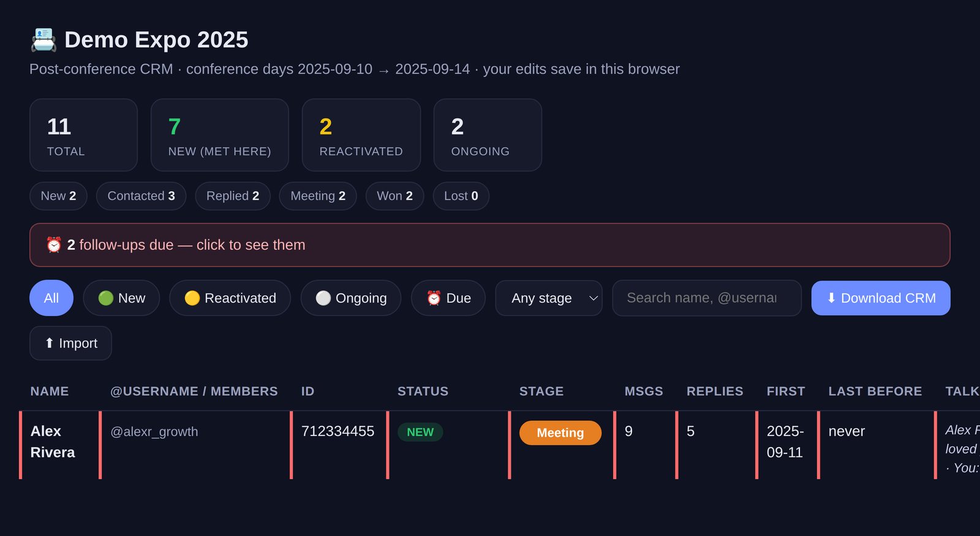Click the green circle icon on New filter
Viewport: 980px width, 536px height.
(106, 298)
